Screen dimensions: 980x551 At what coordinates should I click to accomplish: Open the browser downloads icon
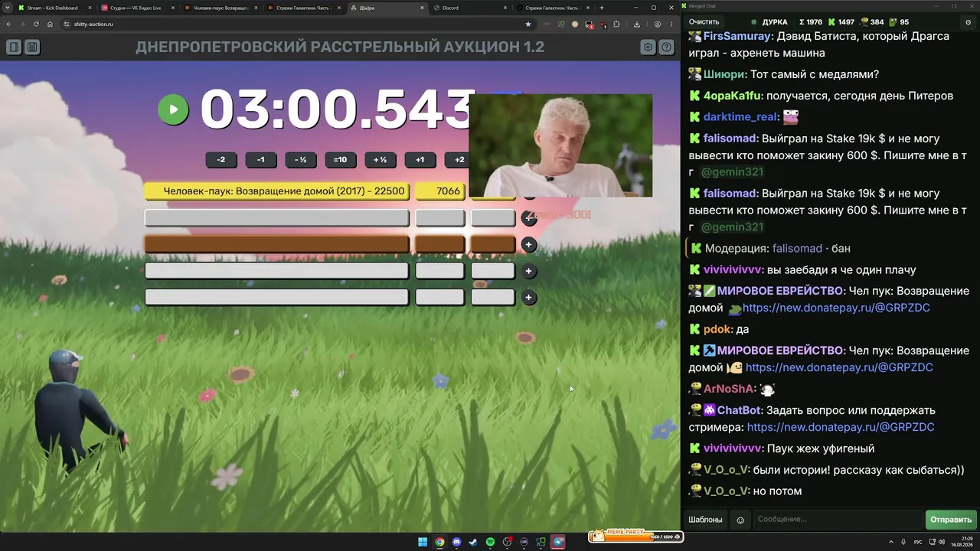coord(638,24)
